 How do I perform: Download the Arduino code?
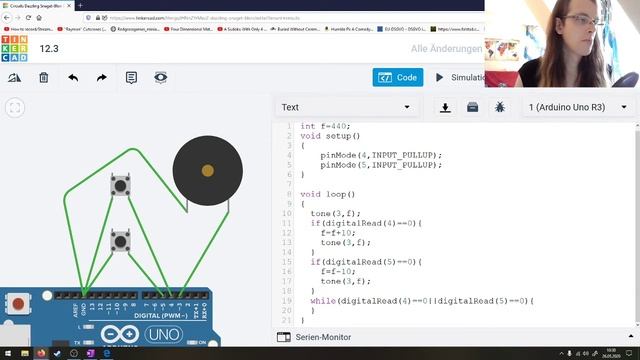(x=445, y=107)
